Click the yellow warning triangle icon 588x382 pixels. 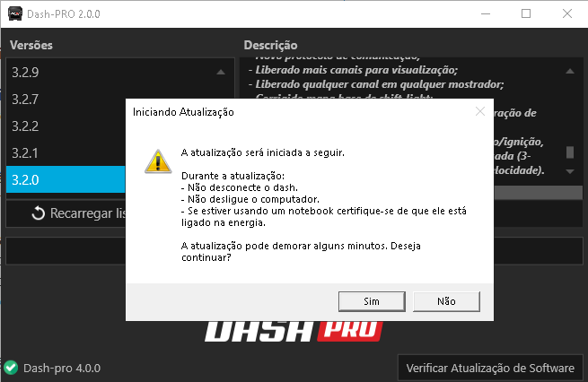[158, 161]
